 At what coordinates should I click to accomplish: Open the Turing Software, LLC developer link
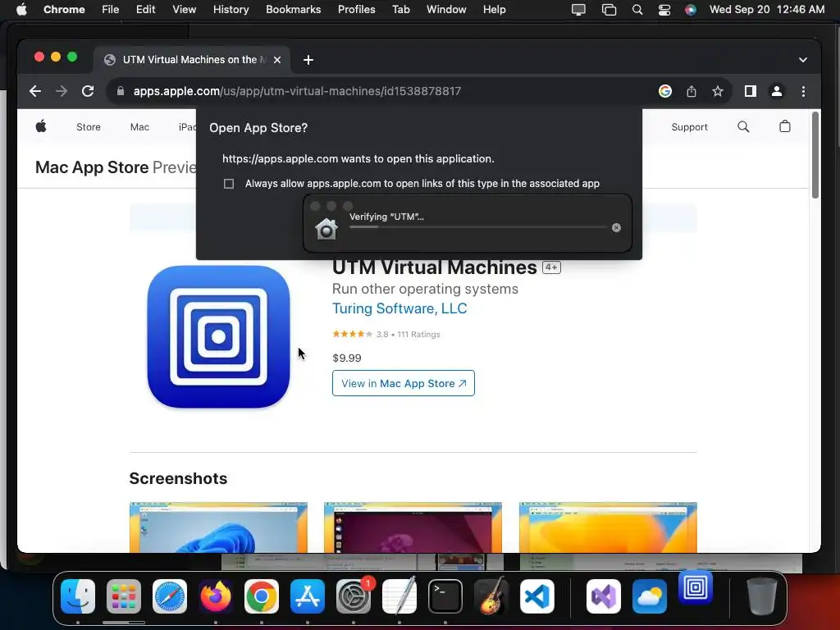(x=399, y=308)
